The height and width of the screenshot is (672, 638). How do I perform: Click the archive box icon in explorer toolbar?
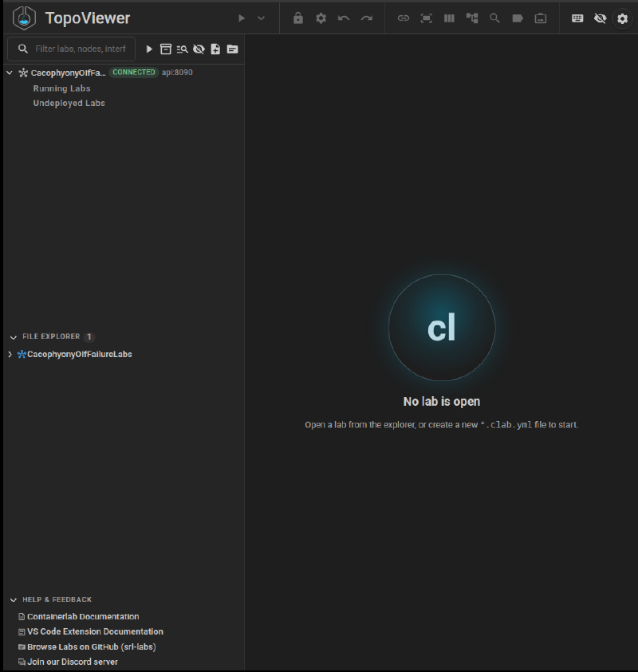coord(166,49)
